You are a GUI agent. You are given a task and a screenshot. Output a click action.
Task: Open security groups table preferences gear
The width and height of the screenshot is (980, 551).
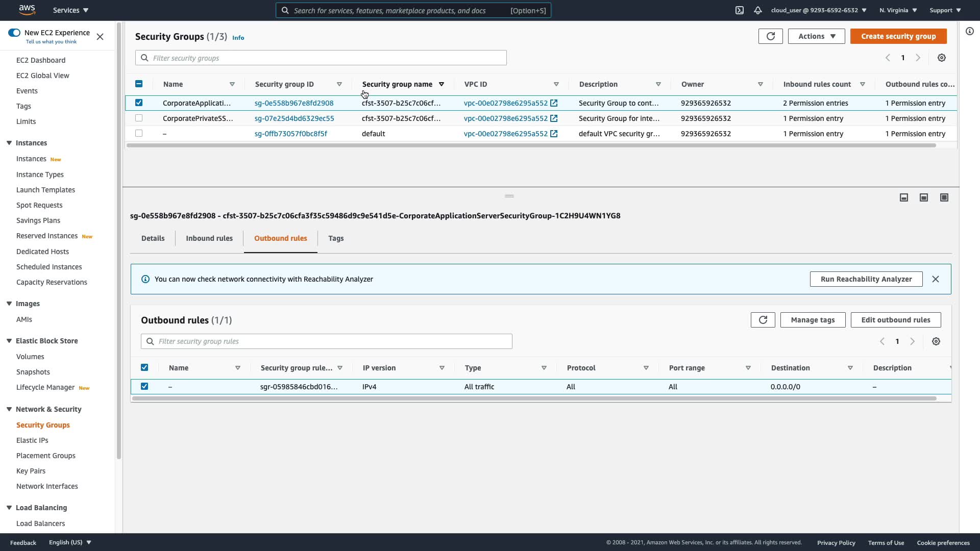(x=942, y=58)
